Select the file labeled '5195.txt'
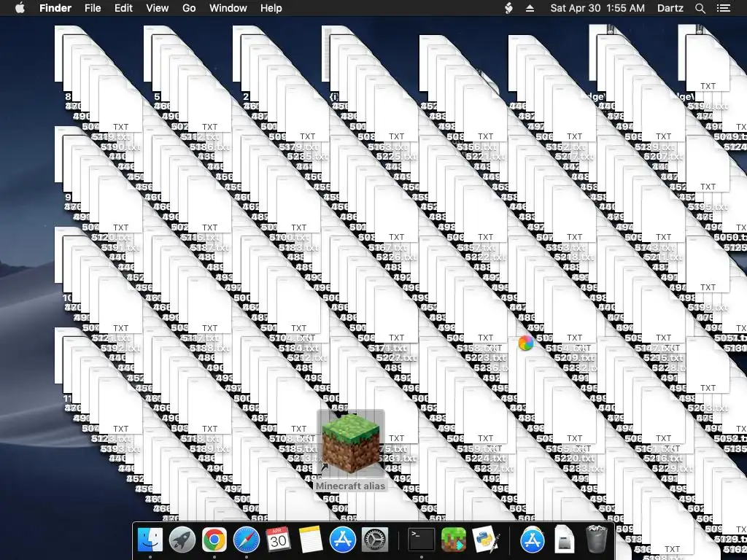The width and height of the screenshot is (747, 560). 708,207
